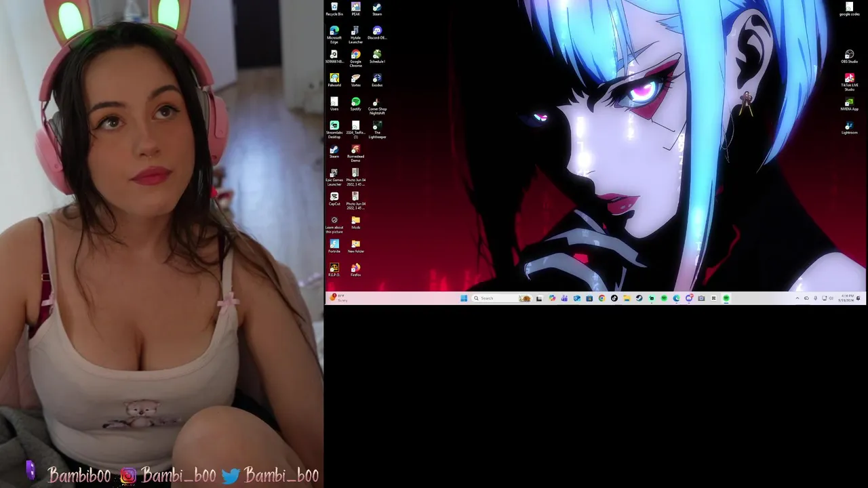Launch the Schedule I game shortcut

[x=377, y=56]
